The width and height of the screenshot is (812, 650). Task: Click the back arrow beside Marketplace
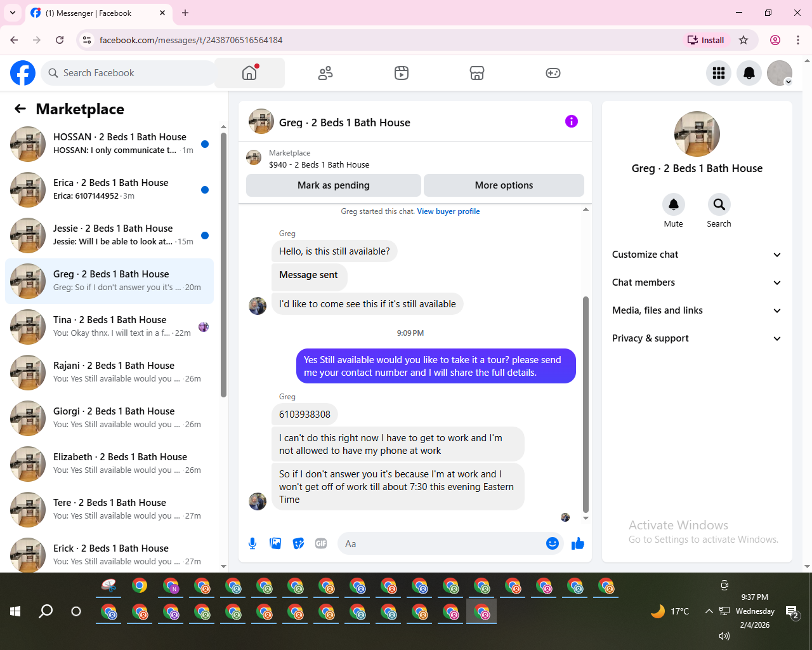click(x=20, y=109)
